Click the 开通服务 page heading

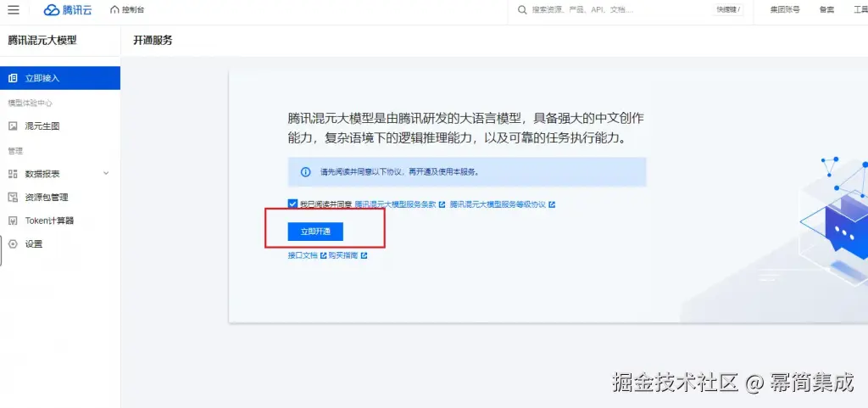click(x=153, y=40)
